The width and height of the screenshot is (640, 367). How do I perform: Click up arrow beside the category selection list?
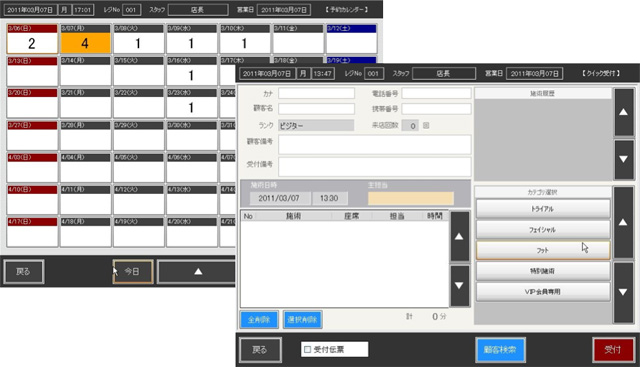point(623,222)
